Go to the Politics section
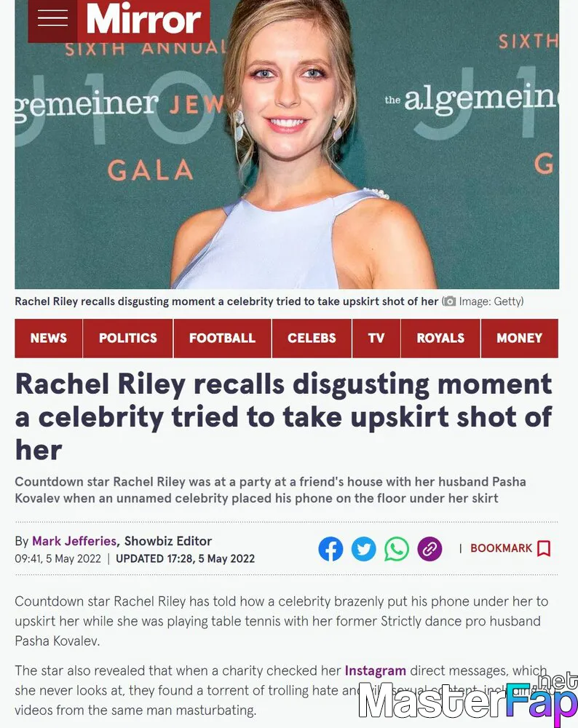This screenshot has width=578, height=728. (127, 338)
